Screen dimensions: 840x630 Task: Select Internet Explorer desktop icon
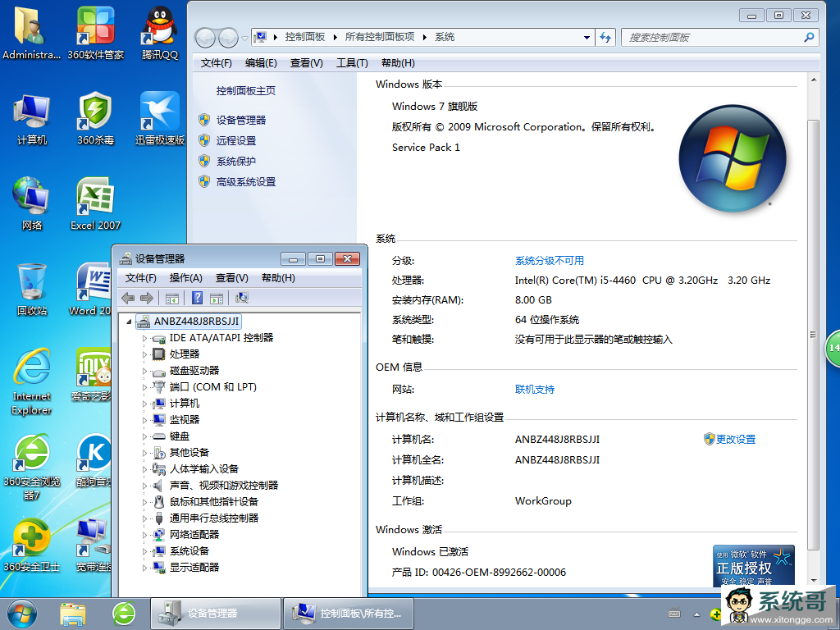coord(32,381)
